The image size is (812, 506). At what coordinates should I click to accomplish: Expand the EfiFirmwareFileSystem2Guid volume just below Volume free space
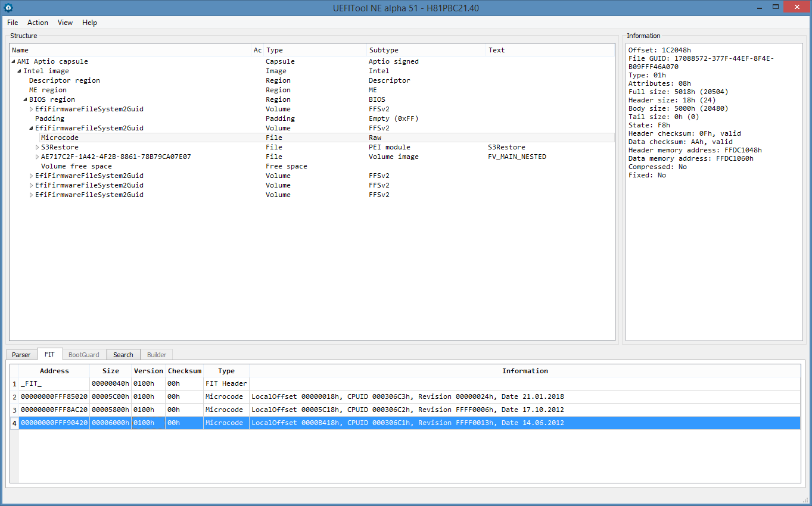tap(32, 176)
